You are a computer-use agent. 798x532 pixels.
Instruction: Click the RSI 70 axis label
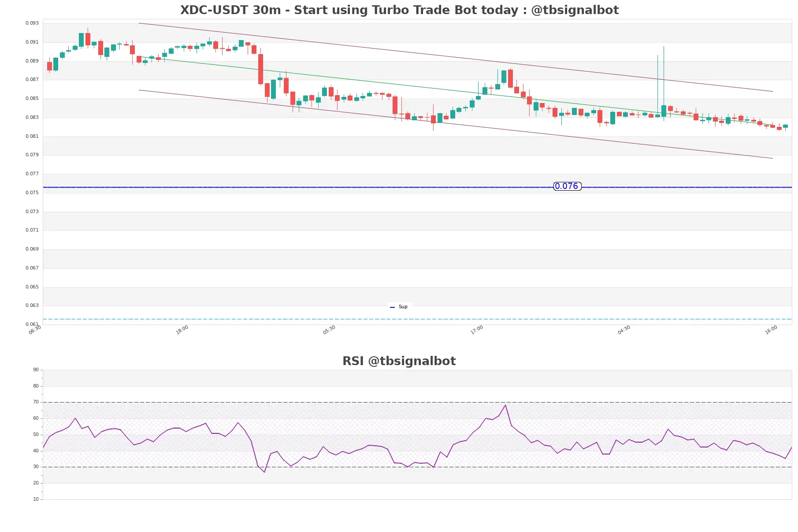click(x=36, y=402)
